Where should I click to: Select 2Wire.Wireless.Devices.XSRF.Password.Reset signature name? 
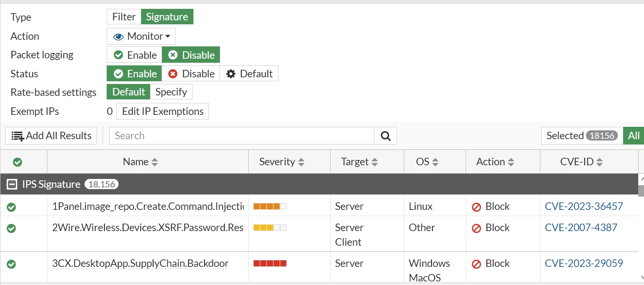pyautogui.click(x=148, y=228)
